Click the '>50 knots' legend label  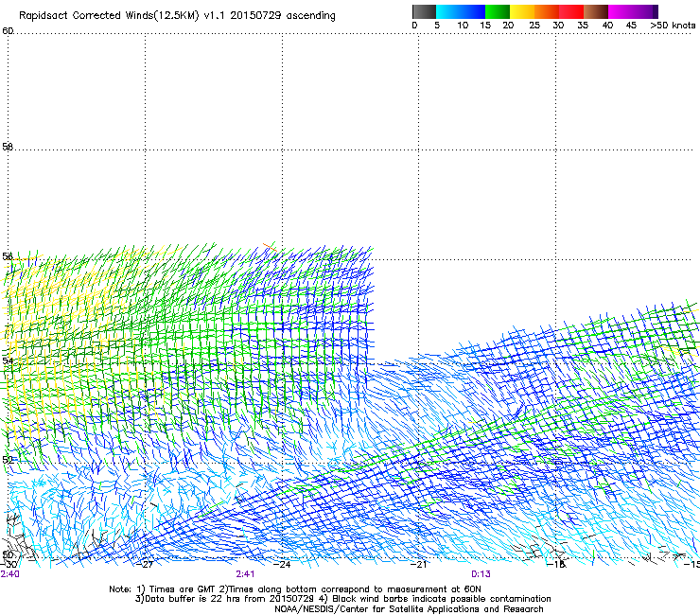click(673, 26)
